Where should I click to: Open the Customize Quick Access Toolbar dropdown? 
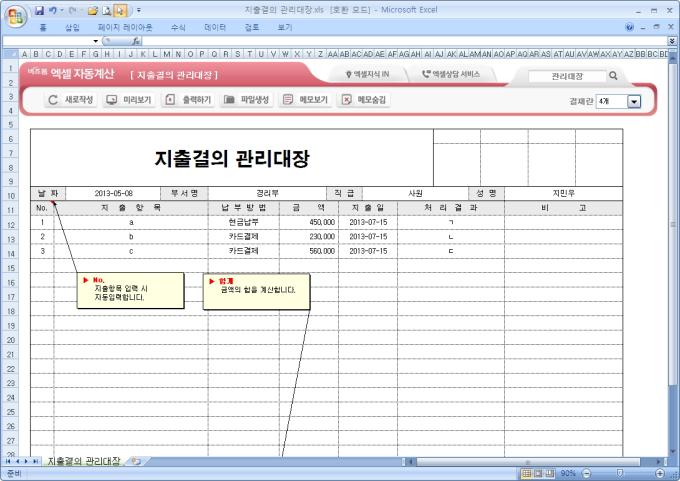pyautogui.click(x=139, y=10)
